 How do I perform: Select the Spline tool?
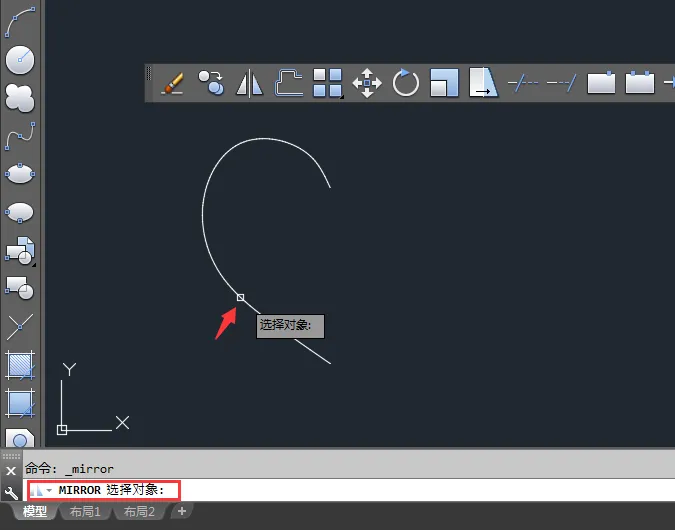point(20,136)
